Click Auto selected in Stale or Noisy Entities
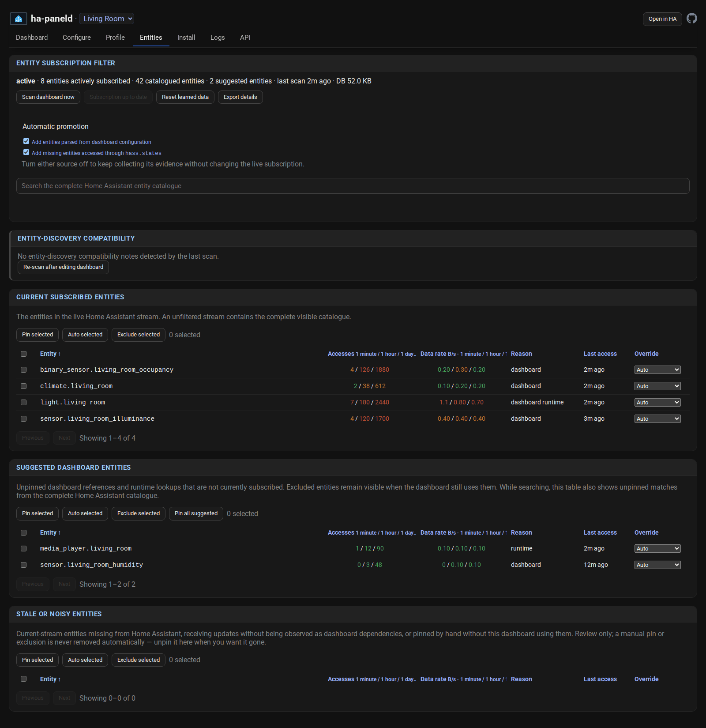The image size is (706, 728). [x=85, y=660]
